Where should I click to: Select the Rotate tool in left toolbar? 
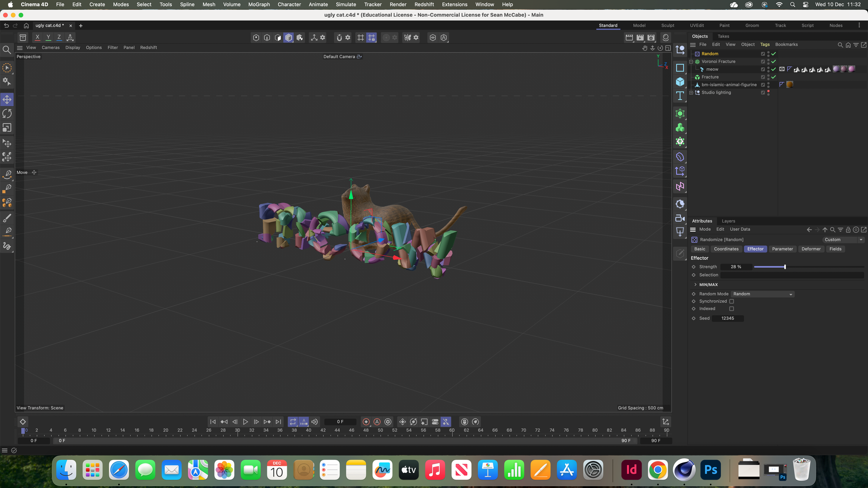[x=7, y=114]
